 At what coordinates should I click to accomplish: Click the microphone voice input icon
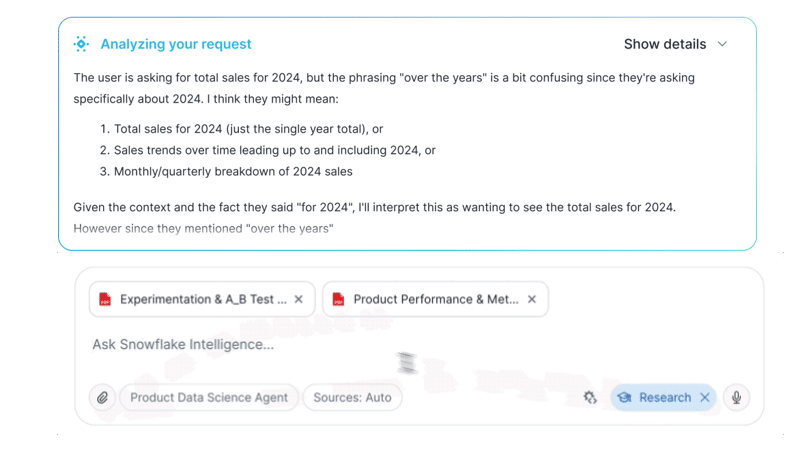(736, 397)
